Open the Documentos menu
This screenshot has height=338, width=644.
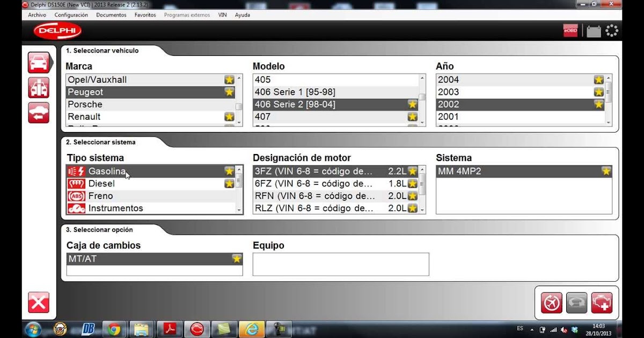(x=111, y=15)
